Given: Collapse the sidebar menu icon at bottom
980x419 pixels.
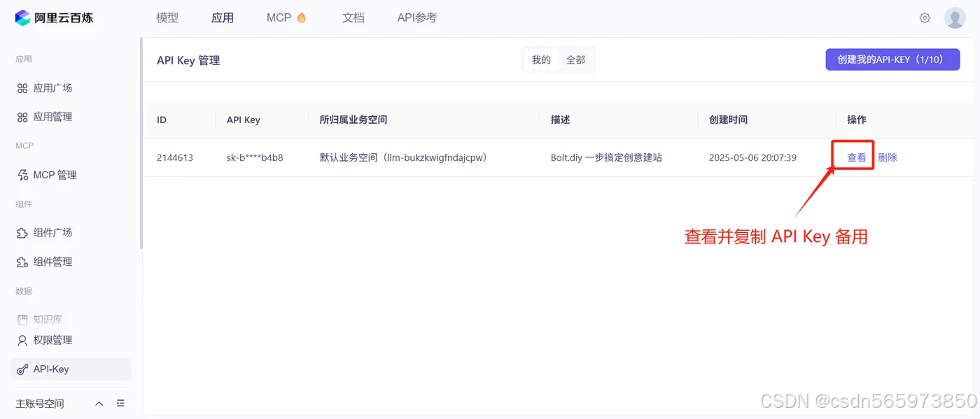Looking at the screenshot, I should click(x=120, y=404).
